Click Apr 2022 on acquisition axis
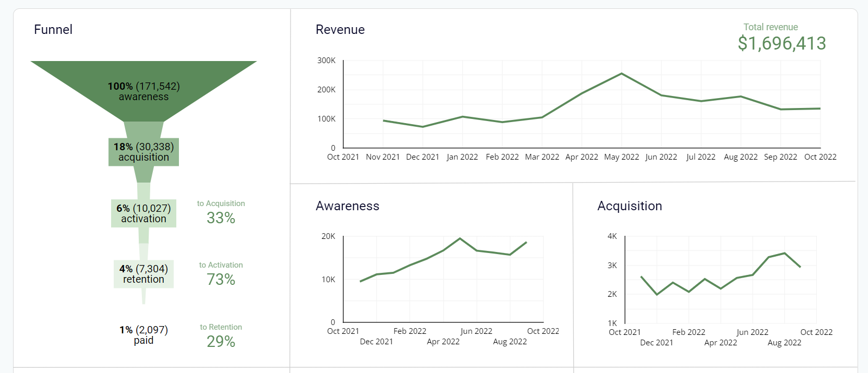868x373 pixels. pos(720,343)
